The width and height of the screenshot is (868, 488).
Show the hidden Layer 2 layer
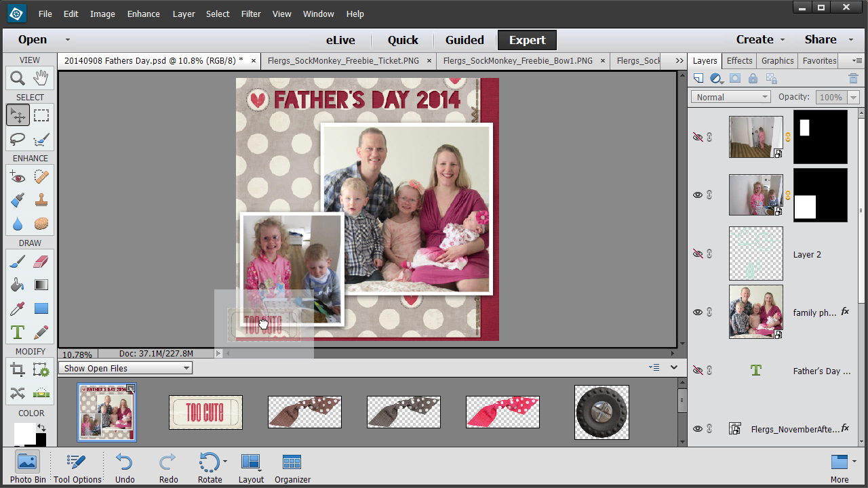tap(698, 253)
